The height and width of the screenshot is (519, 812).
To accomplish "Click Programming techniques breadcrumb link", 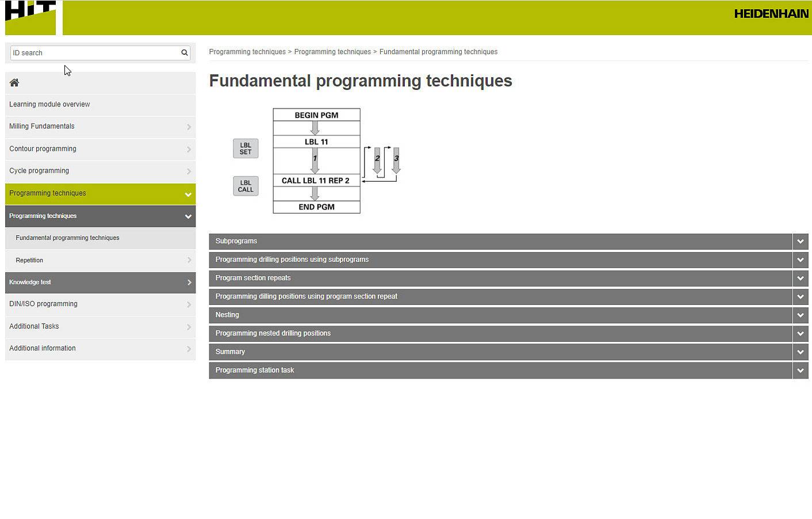I will (x=247, y=52).
